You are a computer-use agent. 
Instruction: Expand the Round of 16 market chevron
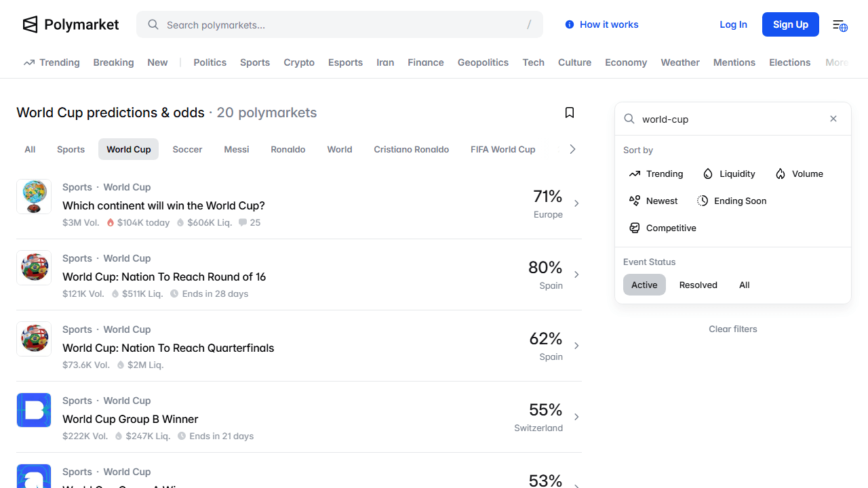click(x=576, y=274)
